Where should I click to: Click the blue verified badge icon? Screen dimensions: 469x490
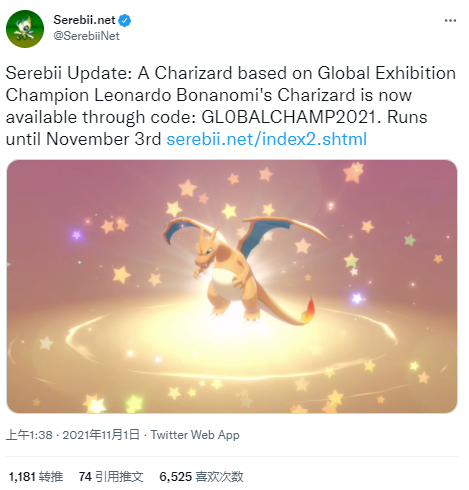[125, 20]
